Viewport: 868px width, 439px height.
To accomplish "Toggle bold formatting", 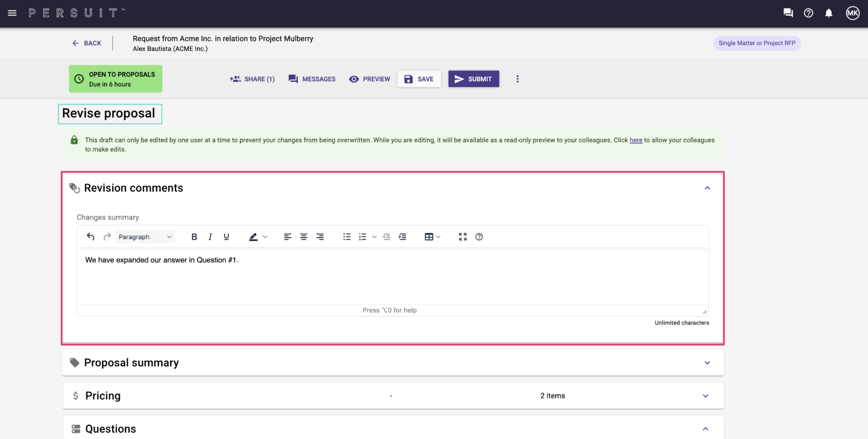I will click(x=194, y=237).
